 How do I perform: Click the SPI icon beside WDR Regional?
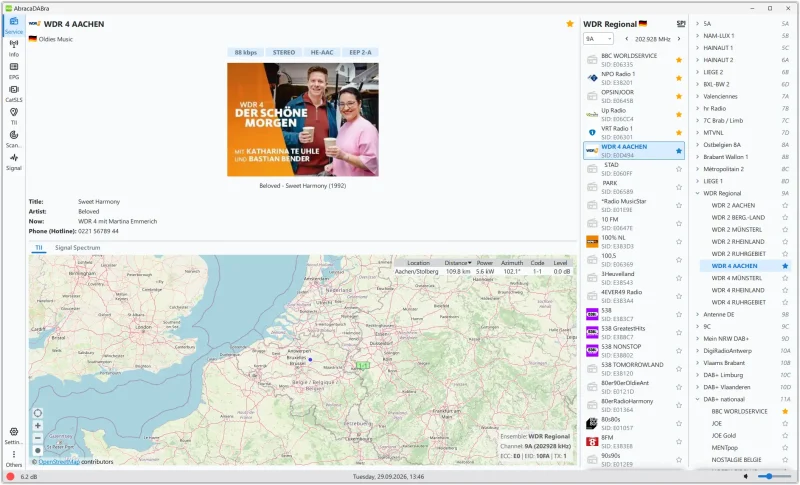(x=681, y=23)
